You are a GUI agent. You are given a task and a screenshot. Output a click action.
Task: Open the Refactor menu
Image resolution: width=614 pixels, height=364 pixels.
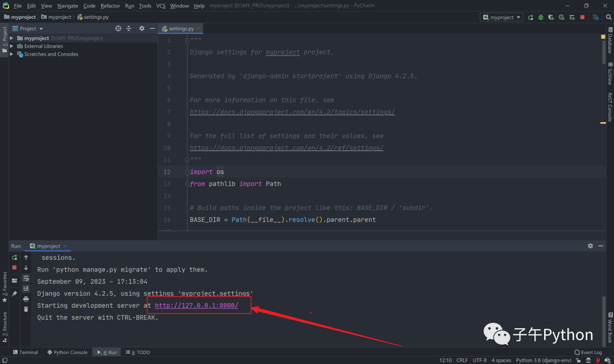[x=110, y=6]
